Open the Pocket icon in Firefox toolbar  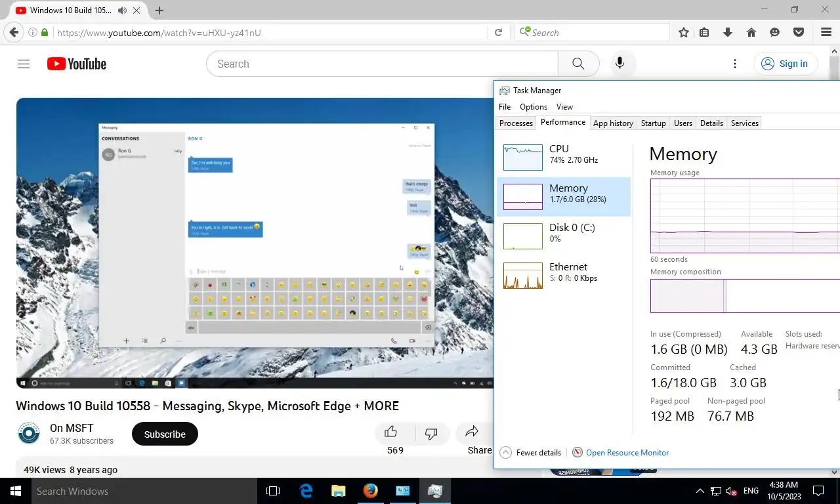(799, 32)
